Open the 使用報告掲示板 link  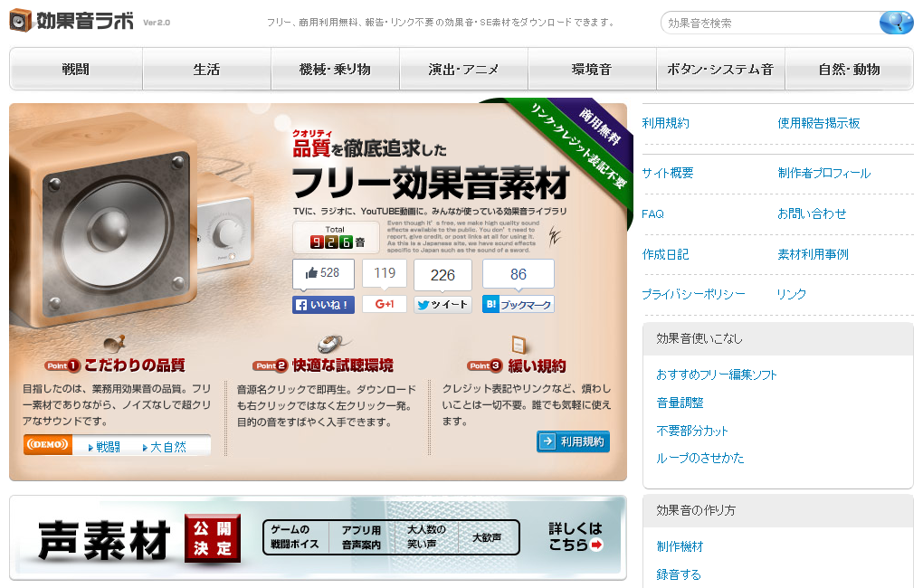(819, 123)
